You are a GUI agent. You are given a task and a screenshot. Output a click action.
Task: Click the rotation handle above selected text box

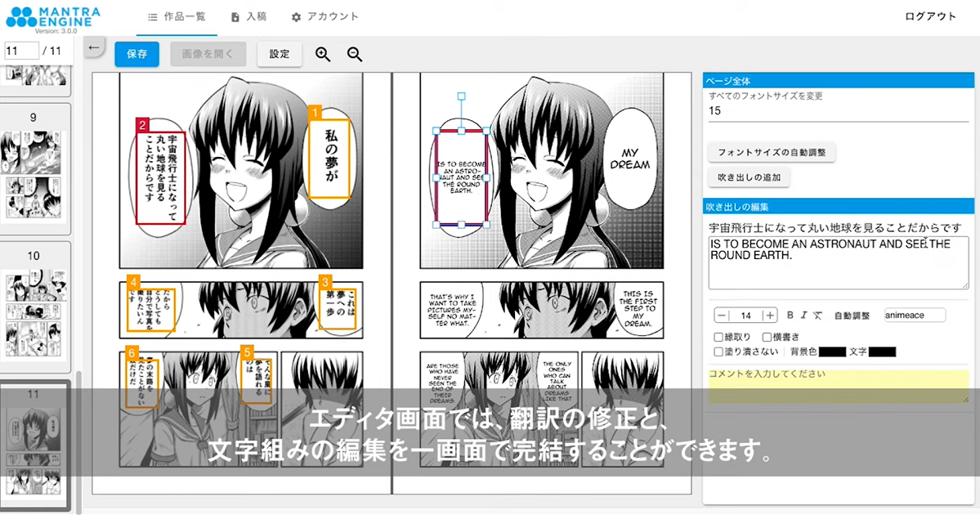click(461, 96)
